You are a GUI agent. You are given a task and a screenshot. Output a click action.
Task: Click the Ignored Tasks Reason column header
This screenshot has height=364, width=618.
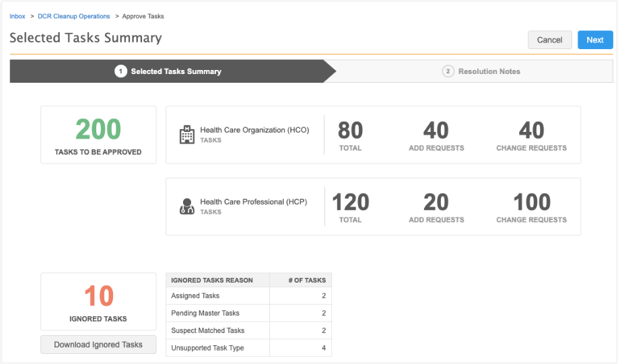pyautogui.click(x=212, y=280)
